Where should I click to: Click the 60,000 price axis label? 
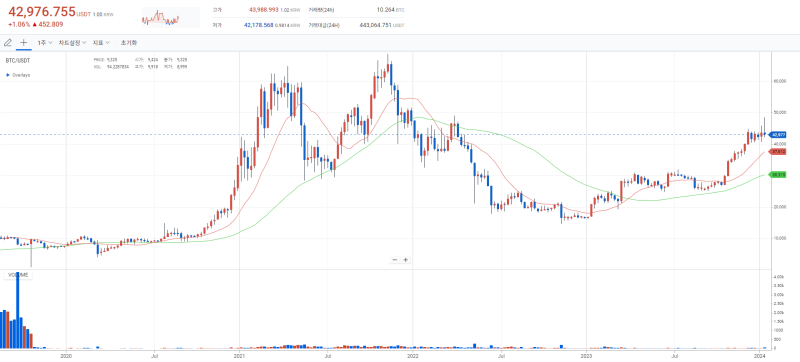click(779, 81)
